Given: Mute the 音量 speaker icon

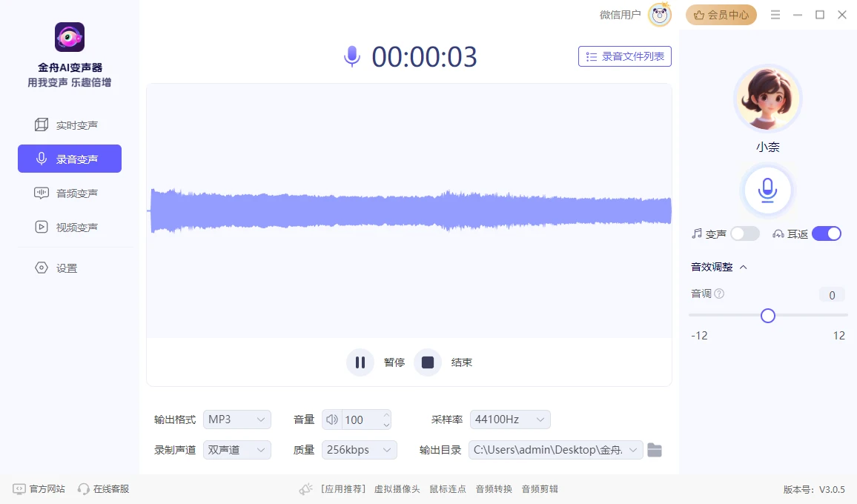Looking at the screenshot, I should (x=331, y=420).
